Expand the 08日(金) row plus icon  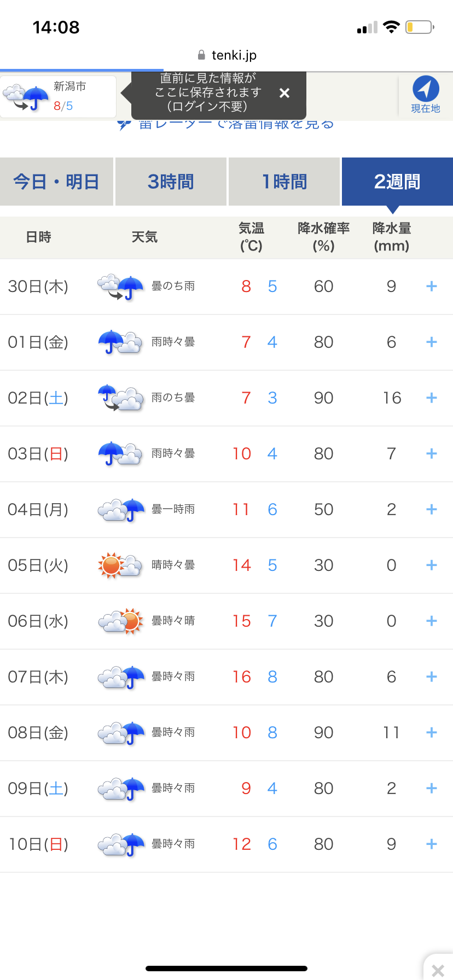coord(431,733)
